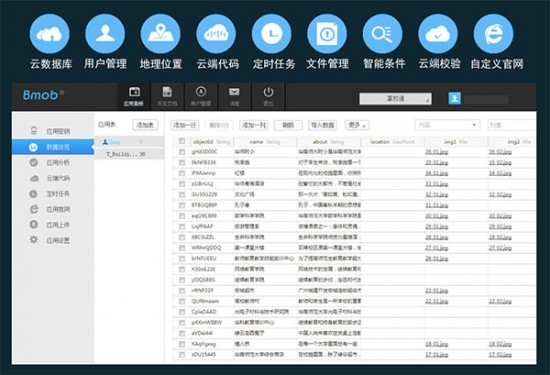Viewport: 550px width, 375px height.
Task: Check the row K30oE22E checkbox
Action: pyautogui.click(x=182, y=269)
